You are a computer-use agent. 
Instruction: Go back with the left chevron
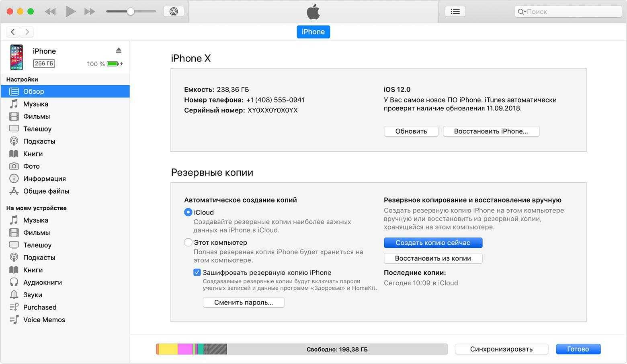tap(13, 32)
